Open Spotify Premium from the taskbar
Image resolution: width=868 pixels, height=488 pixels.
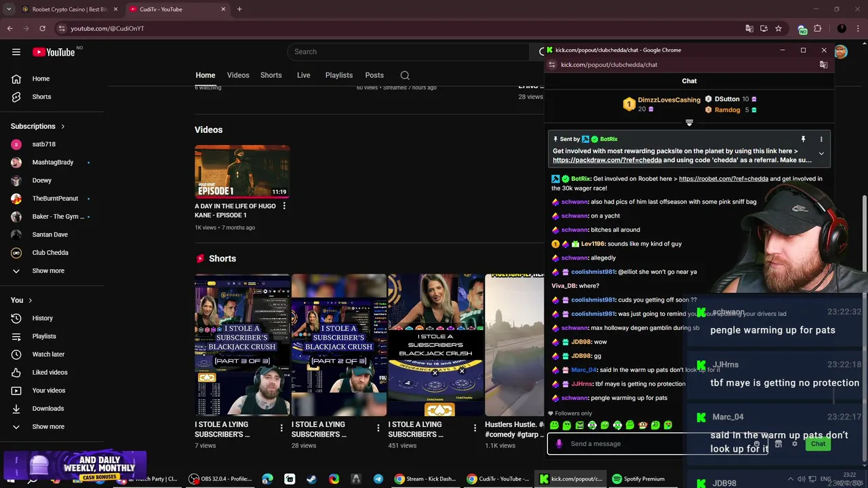638,479
